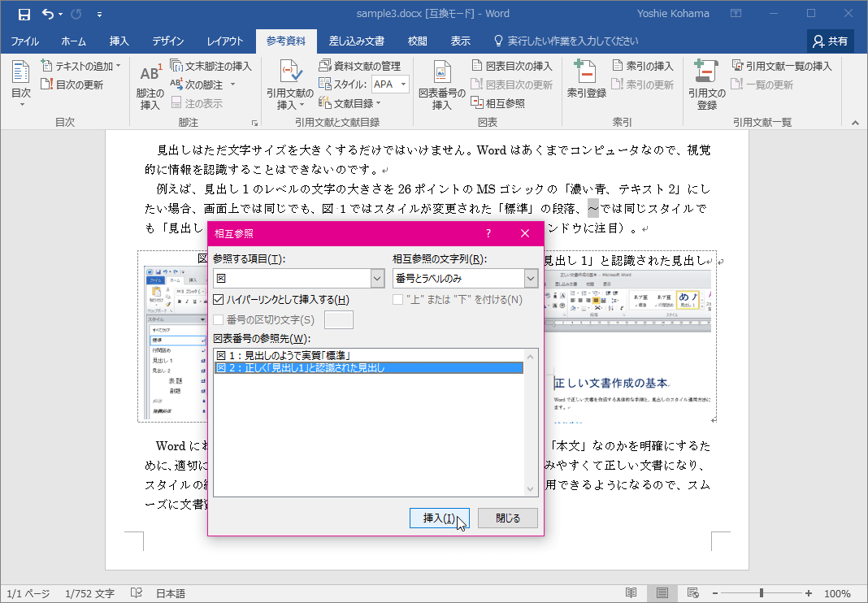Undo the last action
This screenshot has height=603, width=868.
[x=48, y=15]
